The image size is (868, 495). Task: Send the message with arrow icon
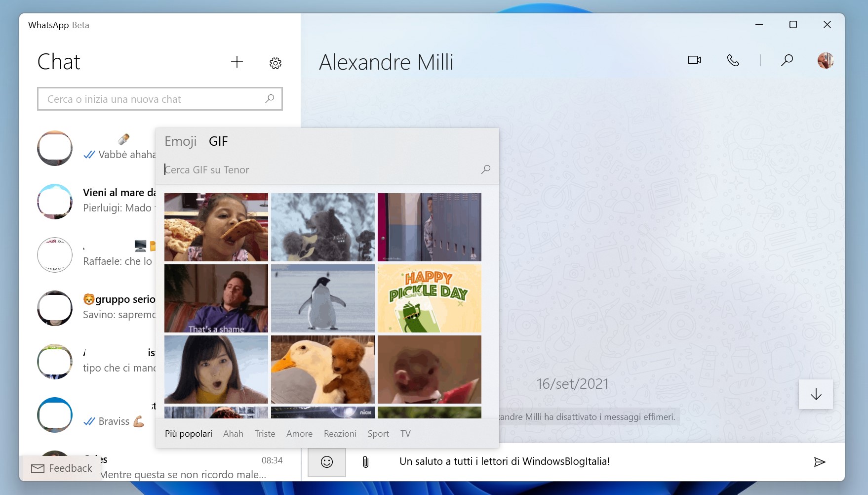(820, 462)
